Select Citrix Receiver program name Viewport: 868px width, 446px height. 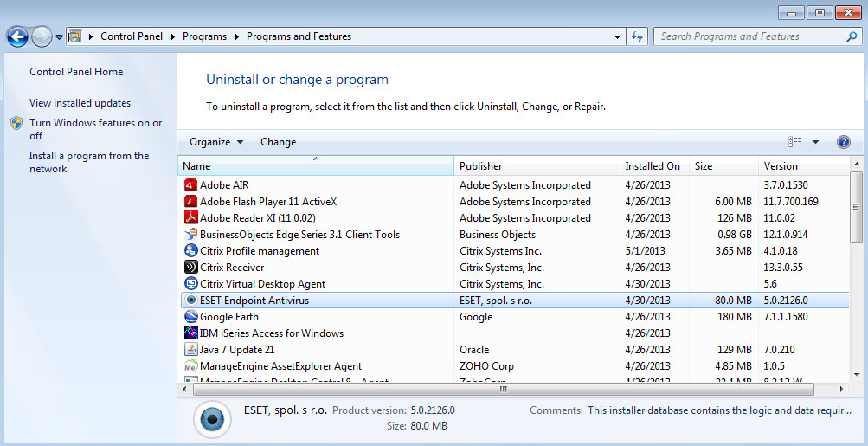[x=232, y=267]
